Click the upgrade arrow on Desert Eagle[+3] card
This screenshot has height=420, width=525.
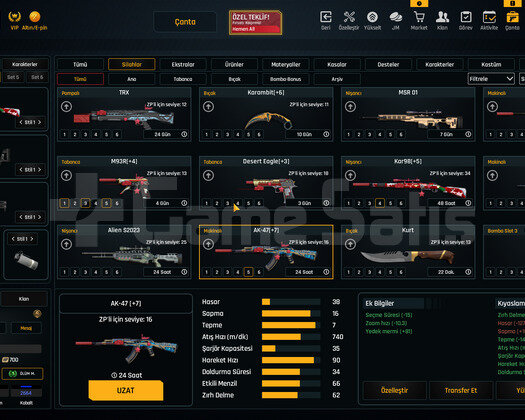click(208, 175)
